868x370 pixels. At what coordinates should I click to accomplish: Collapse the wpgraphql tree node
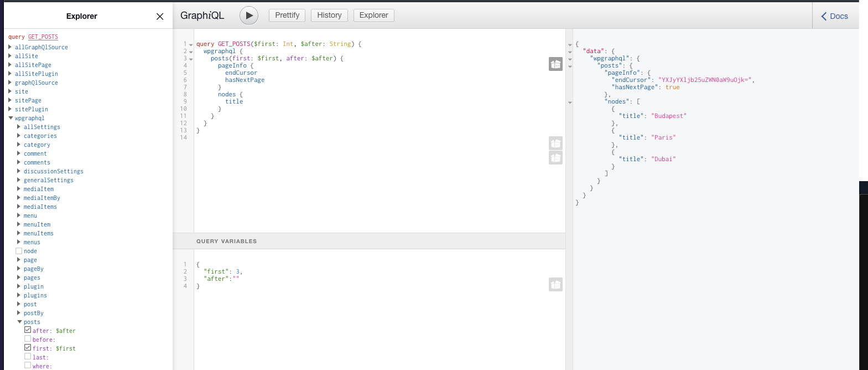[11, 118]
